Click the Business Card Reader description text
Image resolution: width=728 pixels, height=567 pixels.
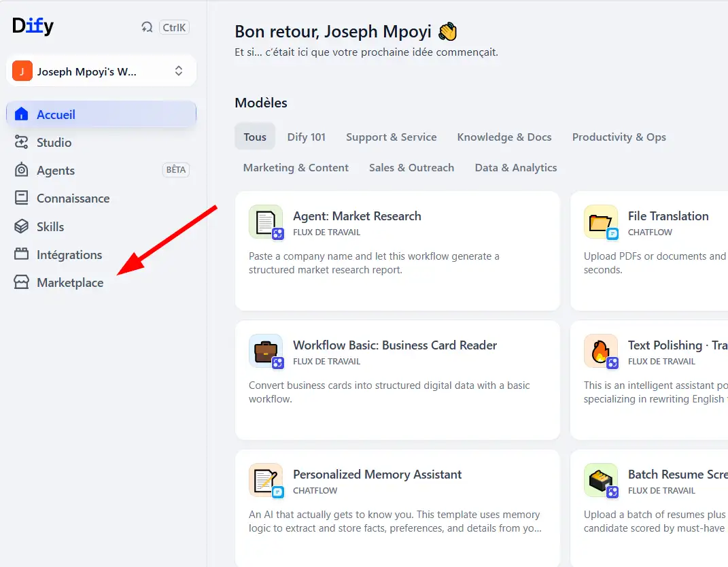point(389,392)
